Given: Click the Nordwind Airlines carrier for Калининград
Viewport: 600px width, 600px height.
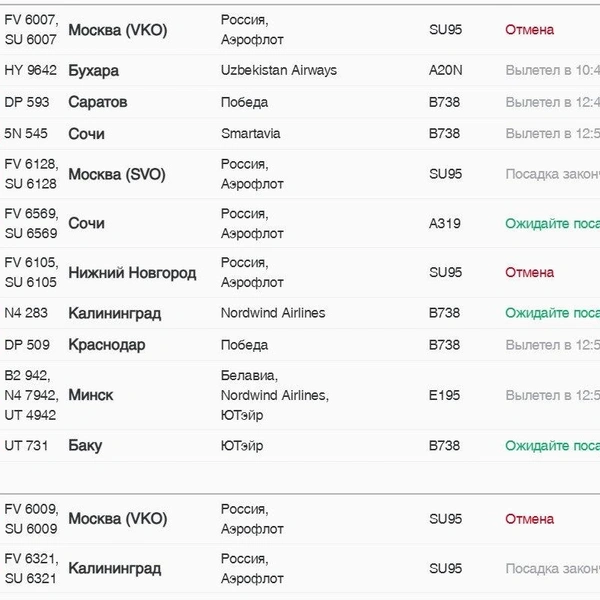Looking at the screenshot, I should tap(273, 313).
